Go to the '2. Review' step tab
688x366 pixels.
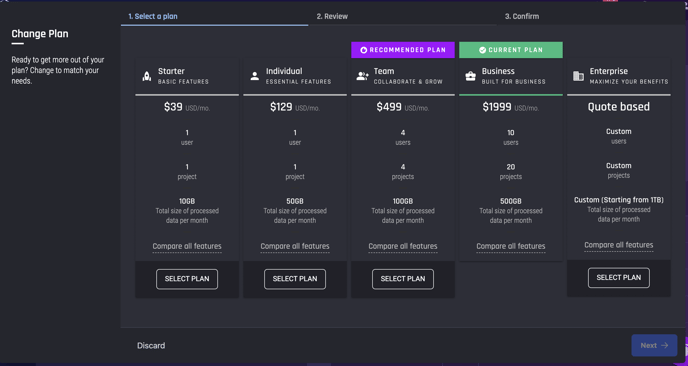[332, 16]
